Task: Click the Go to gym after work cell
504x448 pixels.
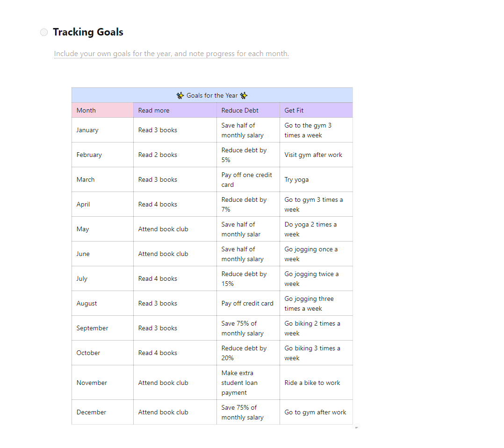Action: point(316,412)
